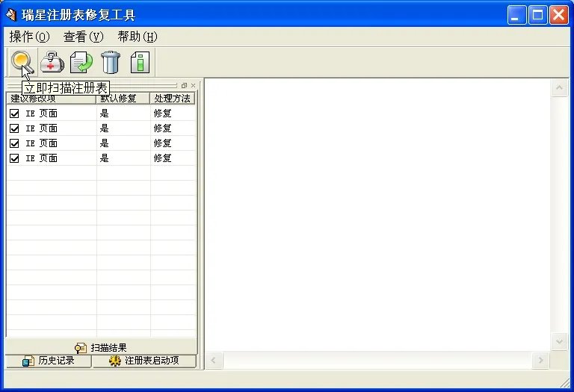This screenshot has height=392, width=574.
Task: Float the left panel with its restore button
Action: pyautogui.click(x=184, y=86)
